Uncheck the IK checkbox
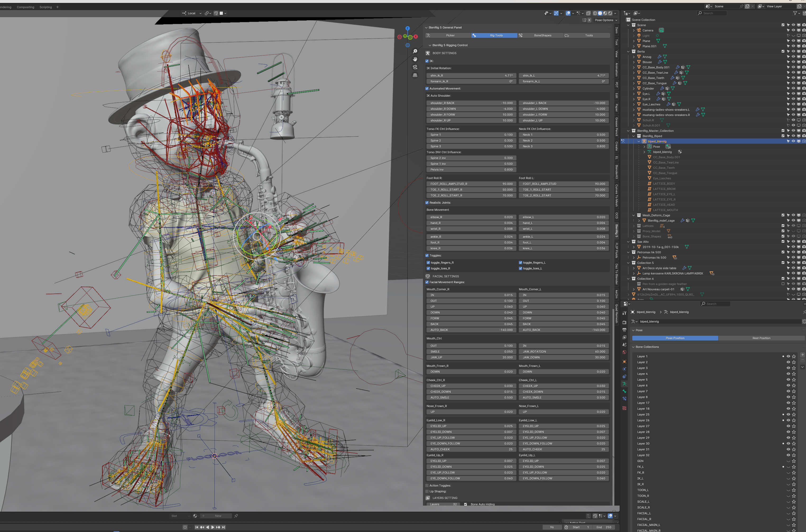 [x=427, y=61]
